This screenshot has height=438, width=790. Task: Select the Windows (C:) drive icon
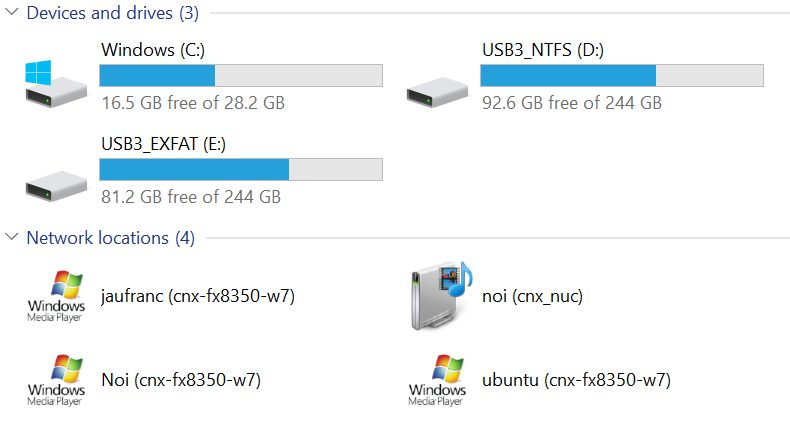click(55, 83)
